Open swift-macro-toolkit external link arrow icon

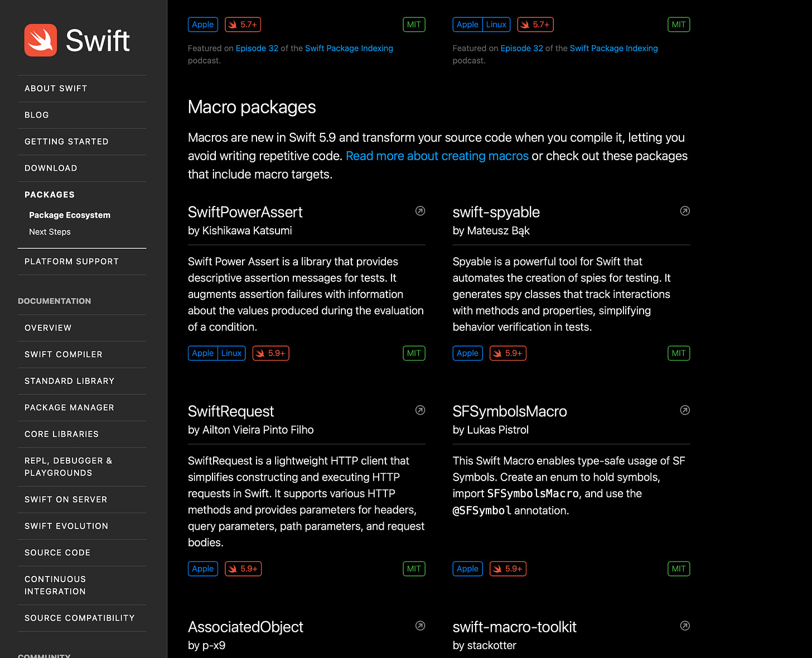pos(685,626)
